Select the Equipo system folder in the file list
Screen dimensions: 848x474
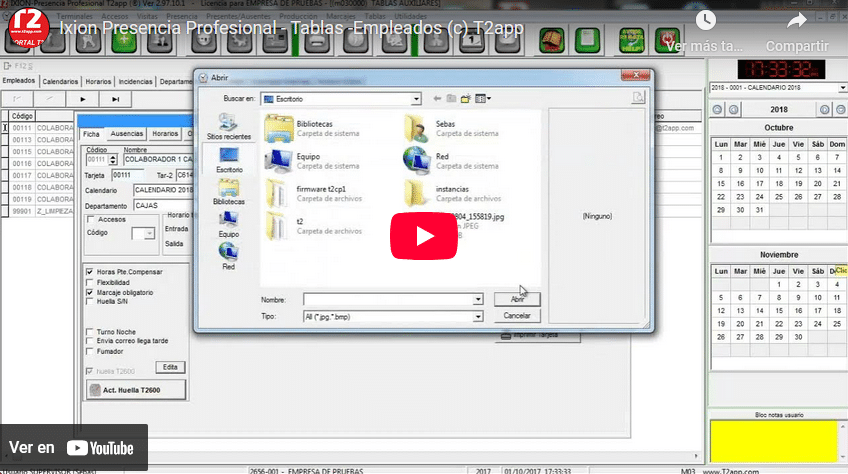(x=313, y=161)
